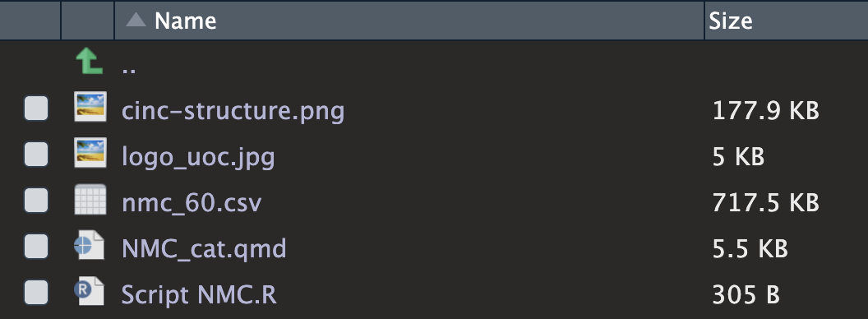This screenshot has width=868, height=319.
Task: Check the box beside nmc_60.csv
Action: [x=36, y=200]
